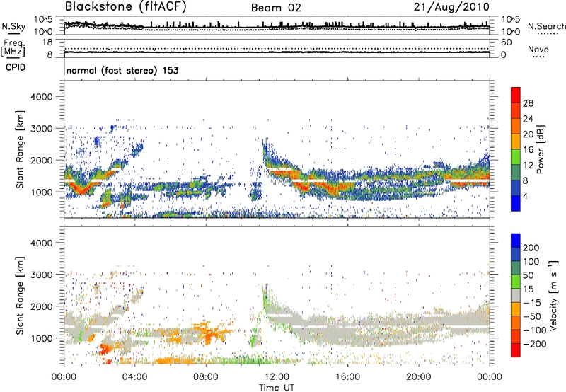This screenshot has height=392, width=566.
Task: Click the Power panel 'Slant Range [km]' label
Action: 20,149
